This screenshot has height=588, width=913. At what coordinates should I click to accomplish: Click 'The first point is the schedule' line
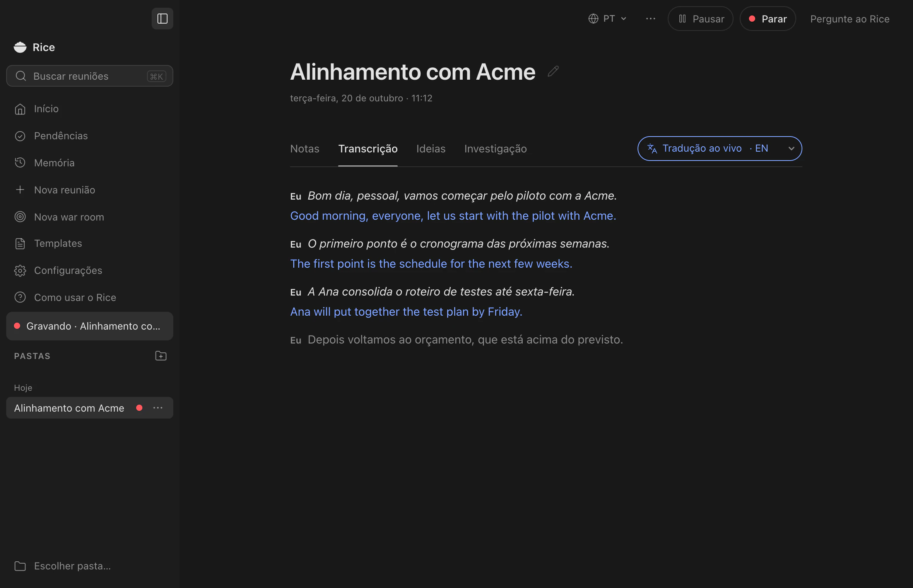tap(431, 264)
